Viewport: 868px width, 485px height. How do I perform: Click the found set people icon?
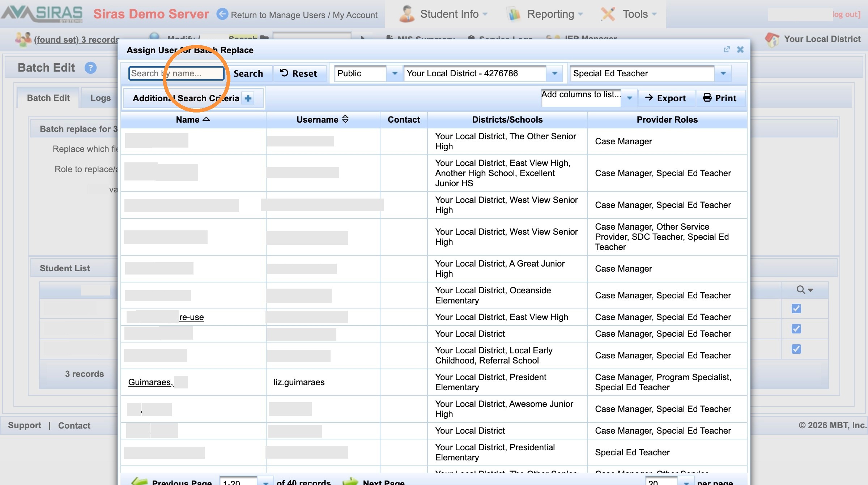point(23,39)
